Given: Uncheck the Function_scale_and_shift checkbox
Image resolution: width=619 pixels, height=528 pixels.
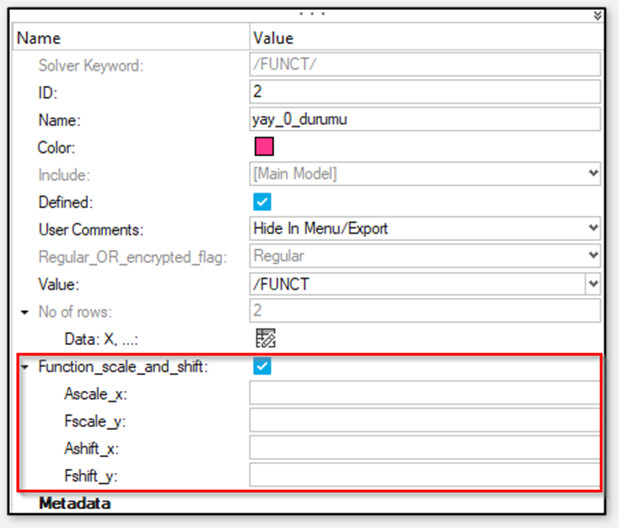Looking at the screenshot, I should click(x=264, y=366).
